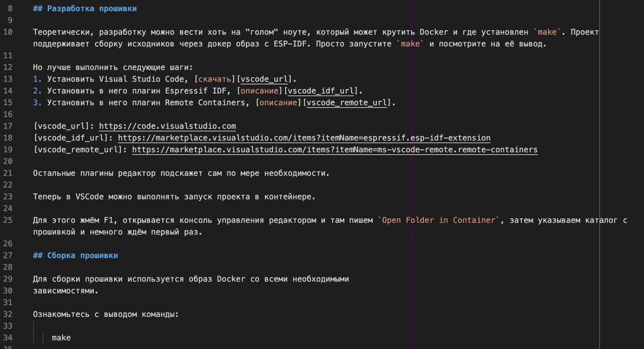
Task: Click the vscode_idf_url reference on line 14
Action: (320, 91)
